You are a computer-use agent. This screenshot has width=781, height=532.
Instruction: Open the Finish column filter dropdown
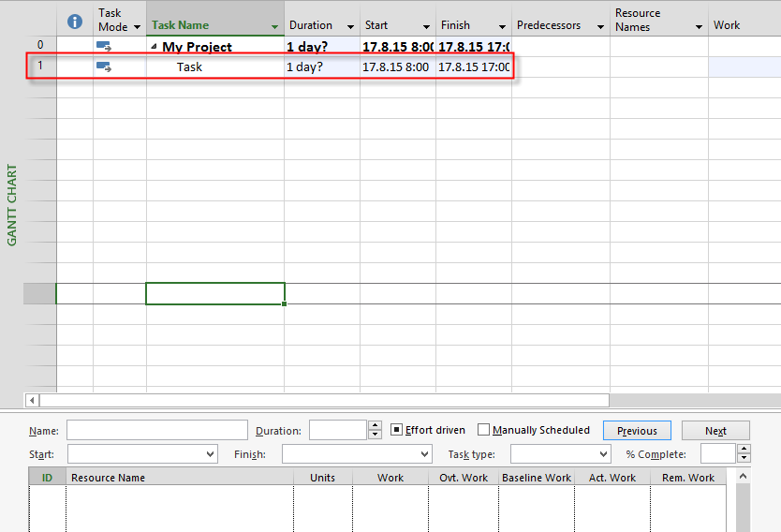tap(502, 27)
